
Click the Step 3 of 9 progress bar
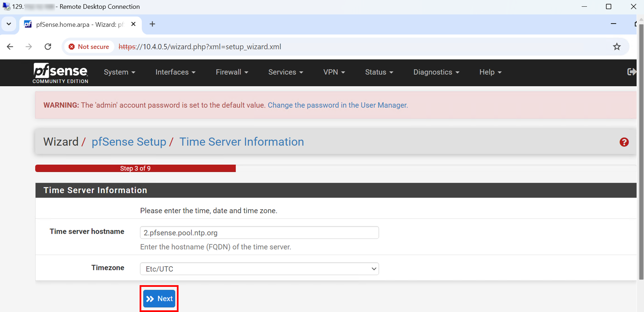[x=136, y=168]
